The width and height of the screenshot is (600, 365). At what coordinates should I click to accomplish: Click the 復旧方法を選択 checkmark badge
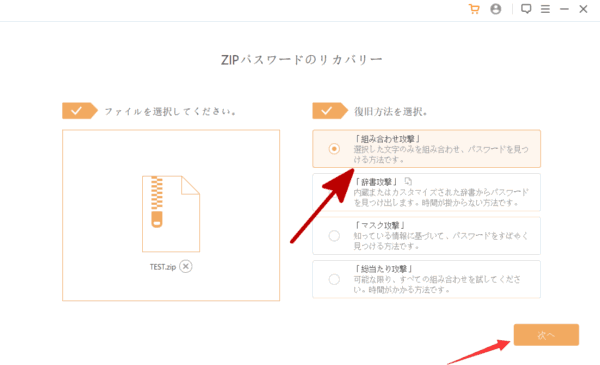(x=330, y=111)
